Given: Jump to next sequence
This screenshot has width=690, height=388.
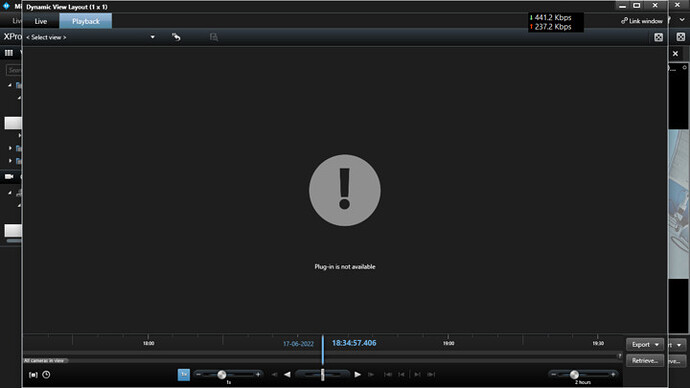Looking at the screenshot, I should pos(417,374).
